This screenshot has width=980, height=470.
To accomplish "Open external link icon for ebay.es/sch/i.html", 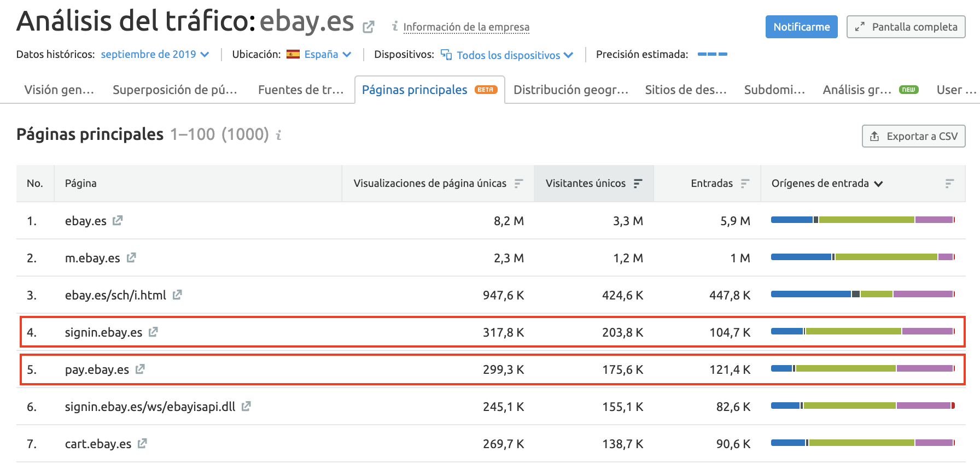I will (x=177, y=295).
